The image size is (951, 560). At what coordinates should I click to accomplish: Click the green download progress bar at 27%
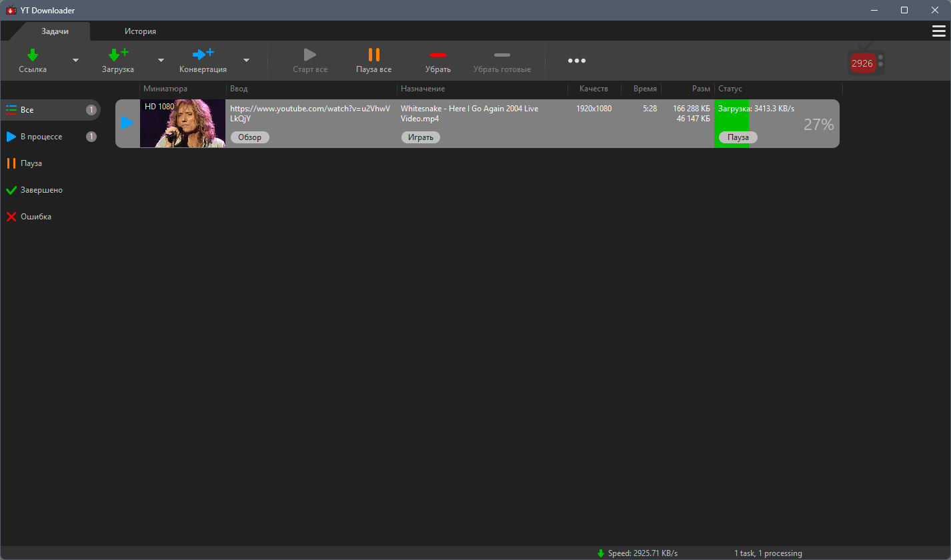[732, 123]
